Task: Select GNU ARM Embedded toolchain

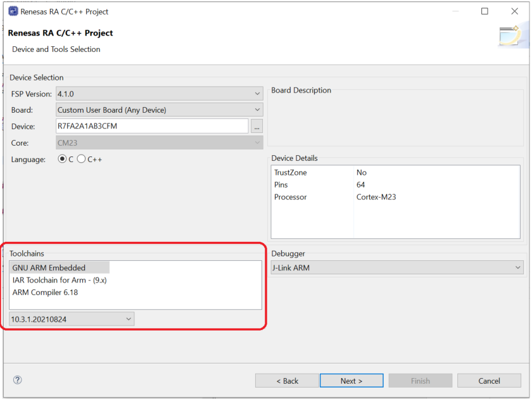Action: [x=60, y=268]
